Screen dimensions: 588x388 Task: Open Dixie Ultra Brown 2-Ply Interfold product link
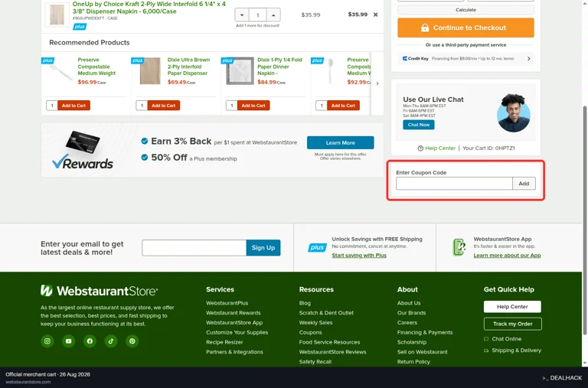(x=188, y=67)
